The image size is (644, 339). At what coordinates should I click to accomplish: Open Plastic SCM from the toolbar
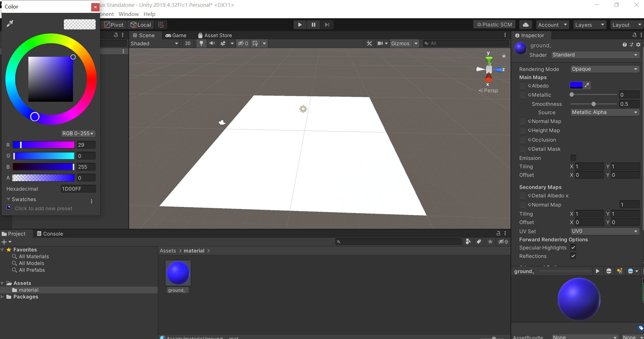pyautogui.click(x=494, y=24)
